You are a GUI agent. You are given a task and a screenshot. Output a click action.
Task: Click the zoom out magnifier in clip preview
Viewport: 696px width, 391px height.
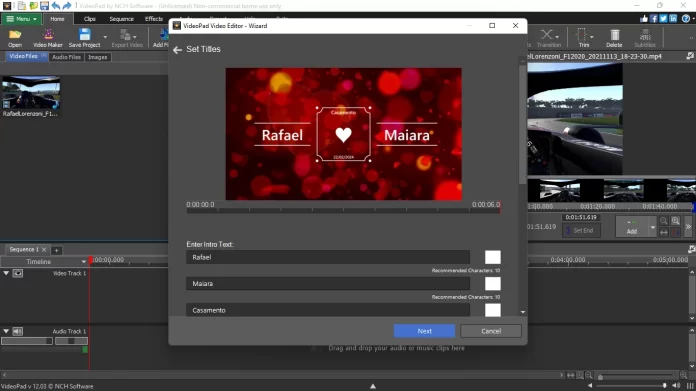coord(664,221)
